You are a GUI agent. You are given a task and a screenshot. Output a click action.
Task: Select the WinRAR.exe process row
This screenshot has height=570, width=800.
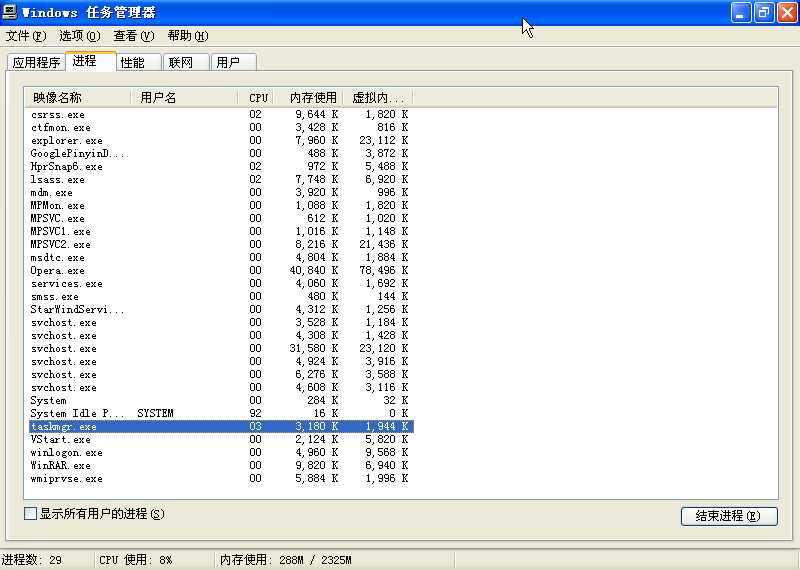coord(221,465)
